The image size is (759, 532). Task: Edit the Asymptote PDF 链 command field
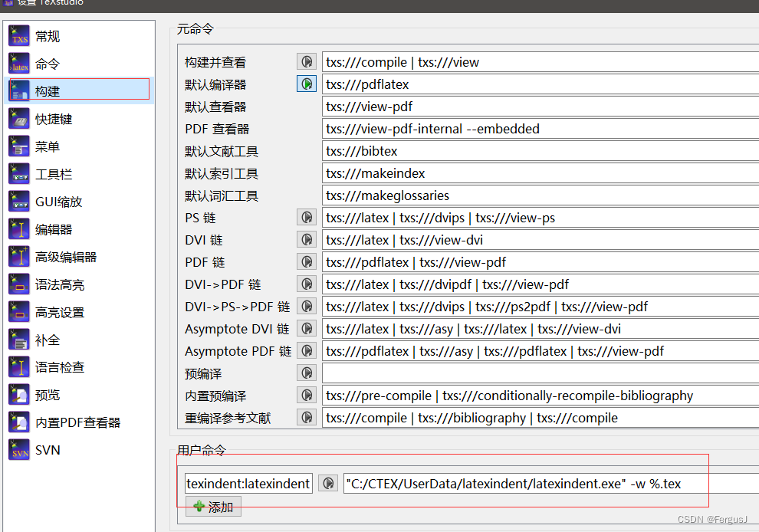point(540,351)
